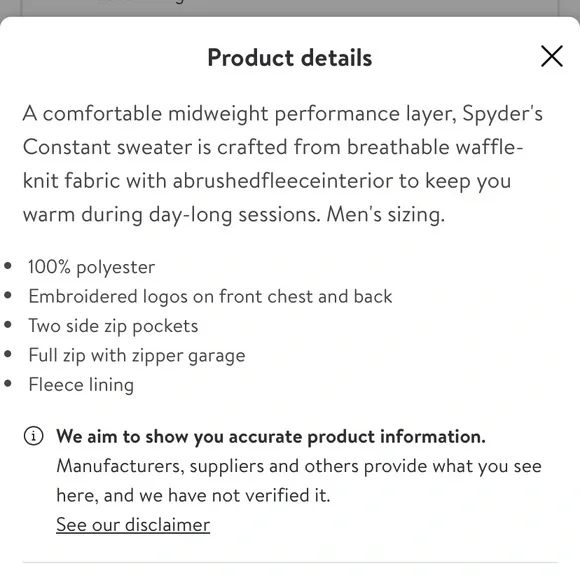Click the bullet dot beside Two side zip pockets
The height and width of the screenshot is (580, 580).
(x=8, y=324)
